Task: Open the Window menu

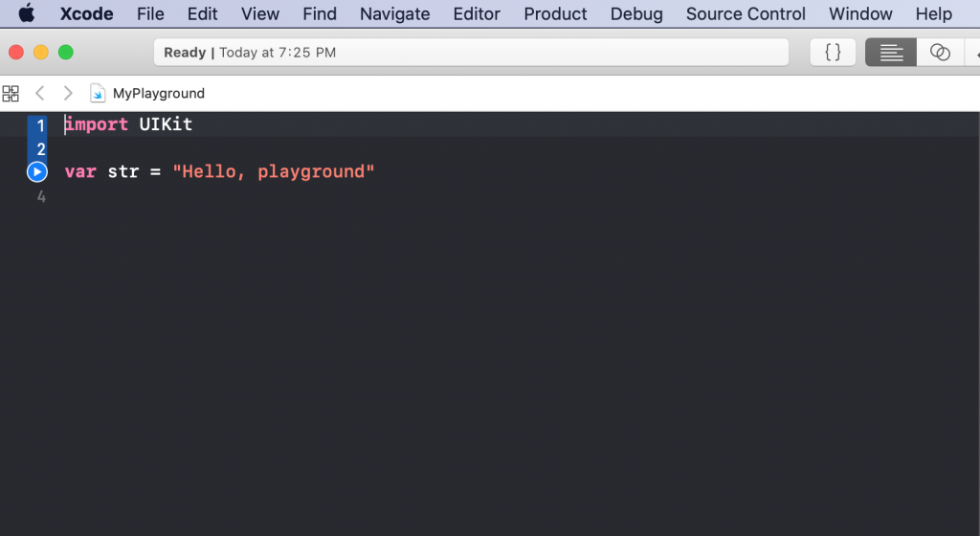Action: click(x=860, y=13)
